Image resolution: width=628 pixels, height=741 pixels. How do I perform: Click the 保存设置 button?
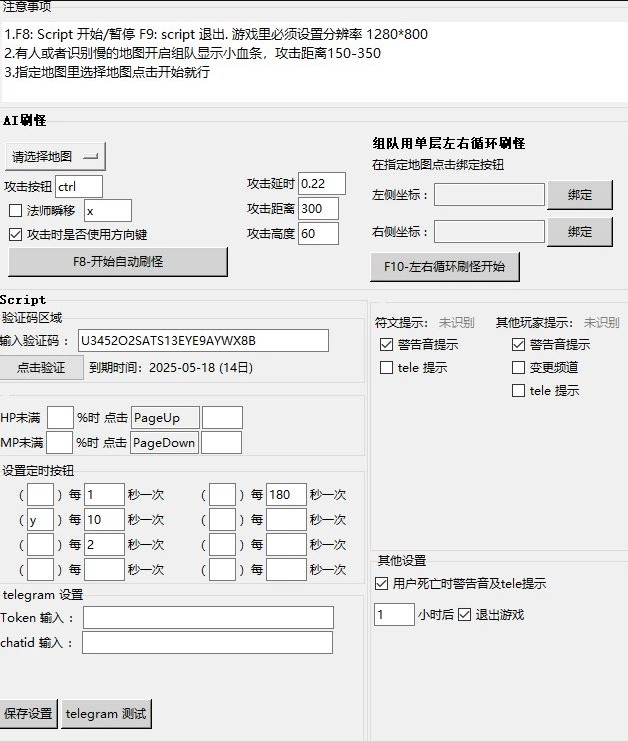(28, 714)
